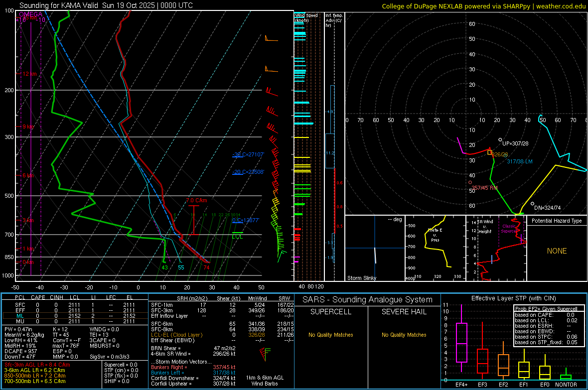Click the '3 km' height marker label
Image resolution: width=588 pixels, height=390 pixels.
[x=28, y=220]
